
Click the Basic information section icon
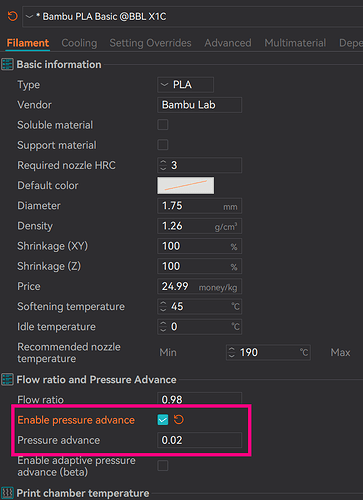pyautogui.click(x=7, y=64)
